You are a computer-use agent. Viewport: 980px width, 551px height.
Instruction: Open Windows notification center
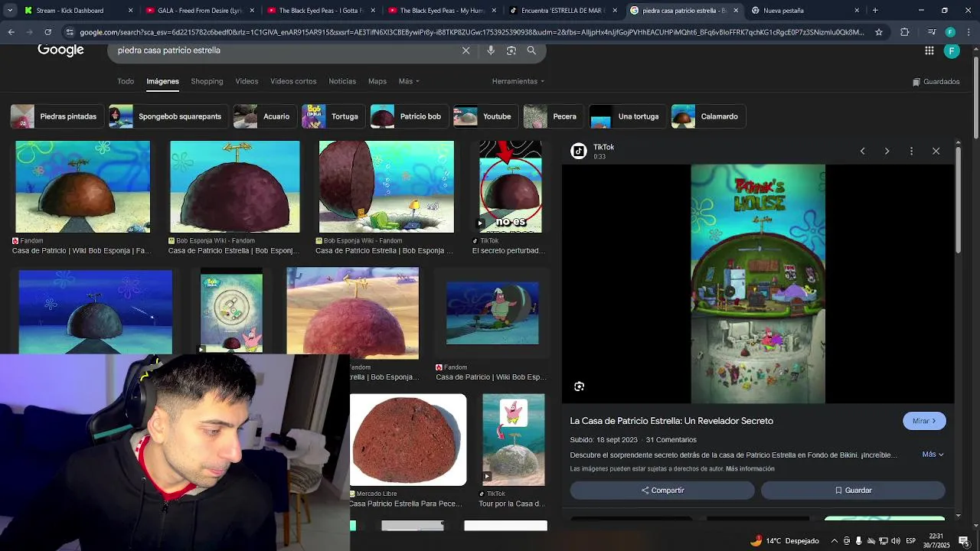[963, 541]
